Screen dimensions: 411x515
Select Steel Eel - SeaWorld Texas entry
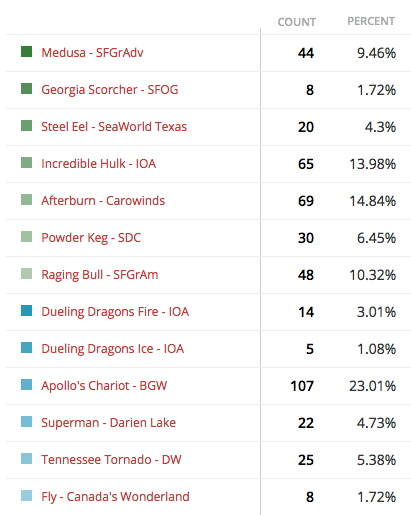114,127
